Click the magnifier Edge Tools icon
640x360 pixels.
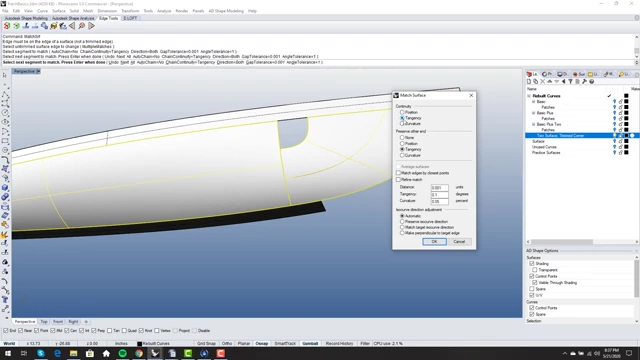pos(82,26)
